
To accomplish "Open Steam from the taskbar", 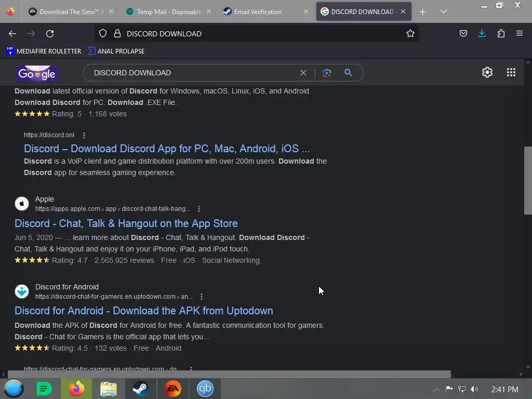I will click(x=140, y=389).
